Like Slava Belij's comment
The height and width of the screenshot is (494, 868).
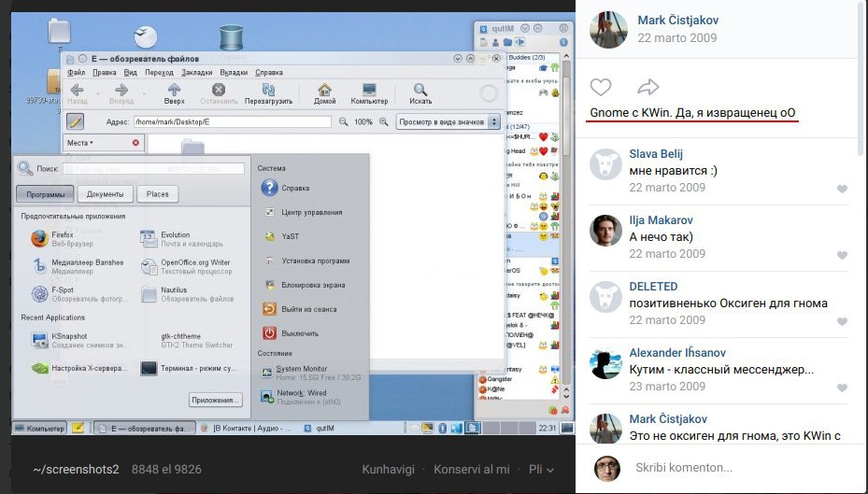coord(842,189)
